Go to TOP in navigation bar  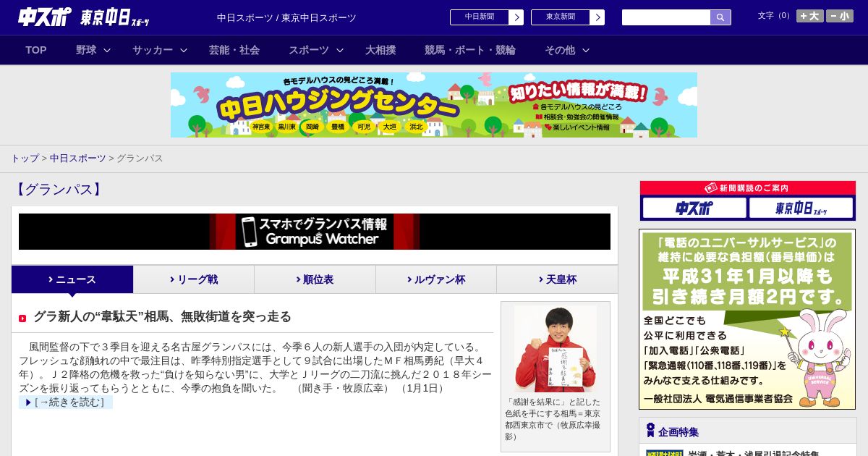tap(36, 50)
